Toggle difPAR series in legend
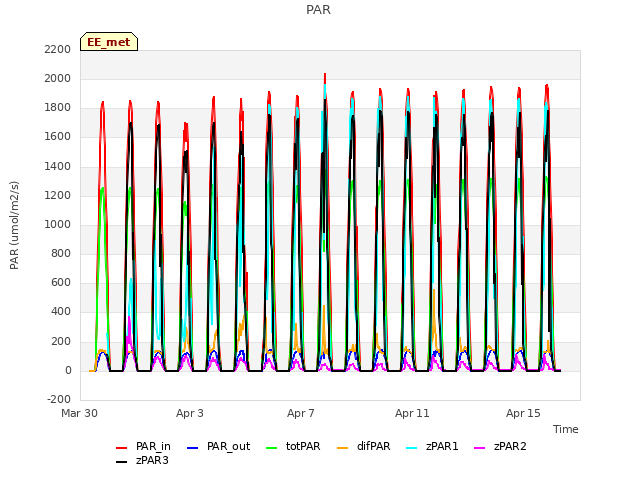The height and width of the screenshot is (480, 640). click(364, 447)
